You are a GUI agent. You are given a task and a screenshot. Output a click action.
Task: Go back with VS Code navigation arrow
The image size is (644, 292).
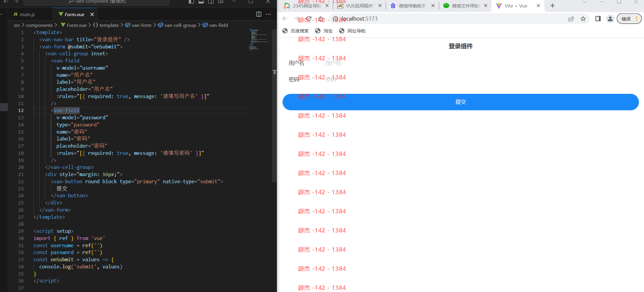coord(6,2)
